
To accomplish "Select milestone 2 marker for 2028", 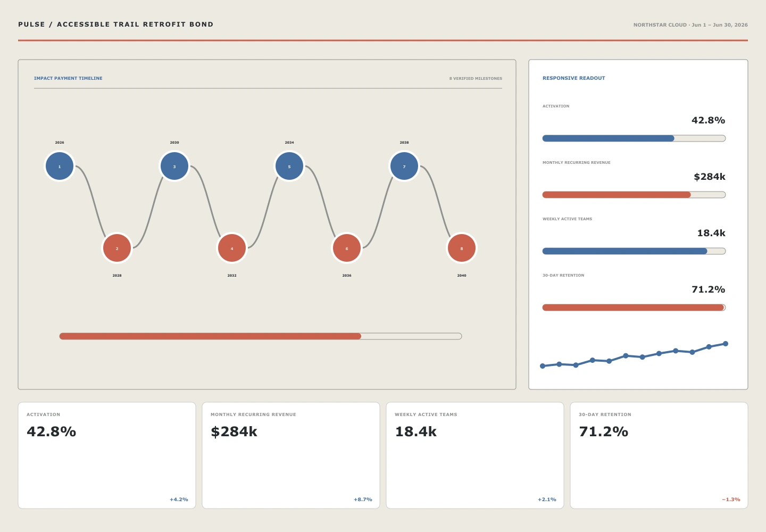I will (x=117, y=248).
